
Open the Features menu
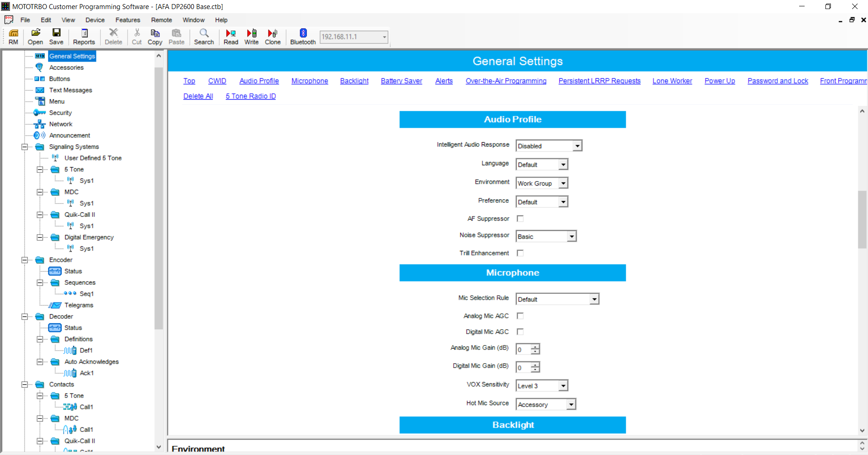[x=128, y=20]
